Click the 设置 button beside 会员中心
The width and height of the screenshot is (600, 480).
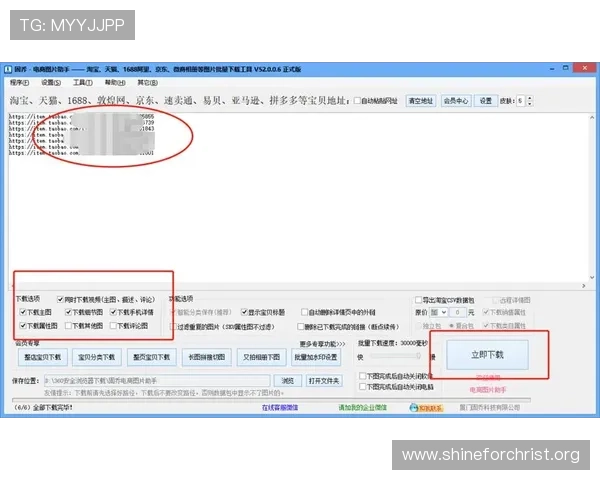(486, 101)
